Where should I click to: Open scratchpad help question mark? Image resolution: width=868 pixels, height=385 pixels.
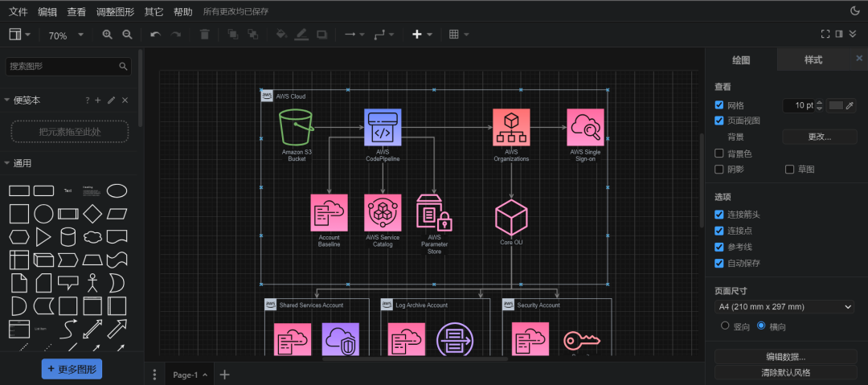(x=87, y=100)
